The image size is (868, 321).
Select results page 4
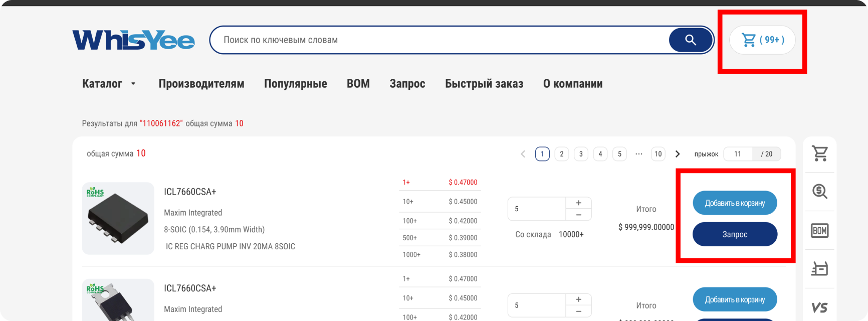600,154
